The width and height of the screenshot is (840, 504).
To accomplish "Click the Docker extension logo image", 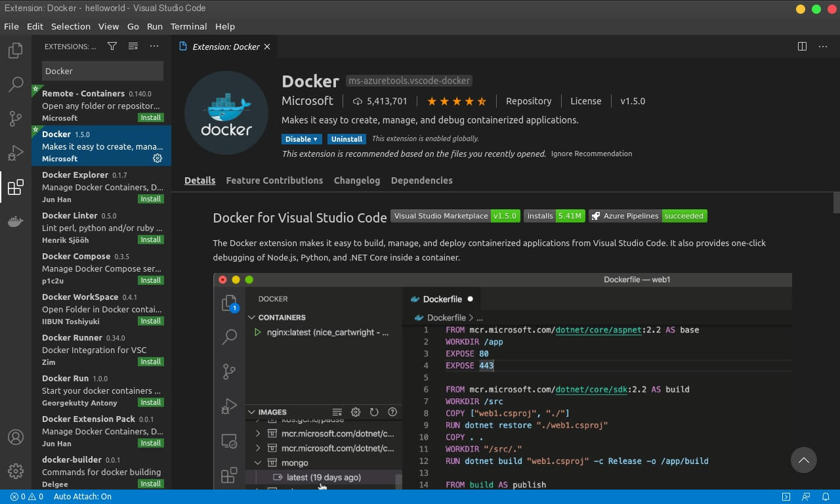I will 226,113.
